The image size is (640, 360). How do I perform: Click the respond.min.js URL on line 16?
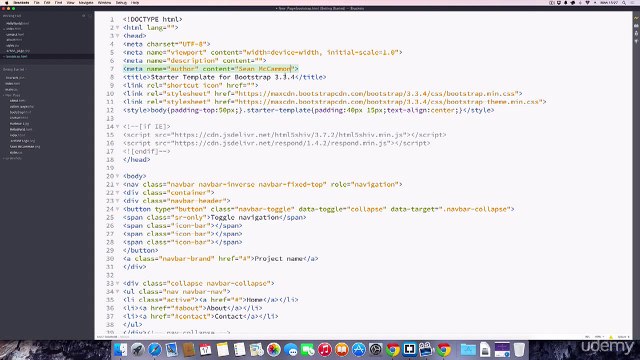click(x=281, y=143)
